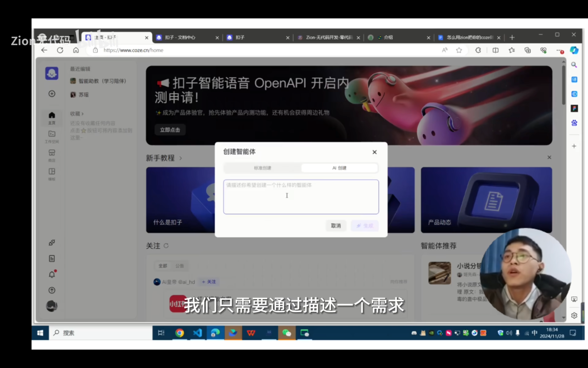The height and width of the screenshot is (368, 588).
Task: Close the 创建智能体 dialog
Action: pyautogui.click(x=375, y=152)
